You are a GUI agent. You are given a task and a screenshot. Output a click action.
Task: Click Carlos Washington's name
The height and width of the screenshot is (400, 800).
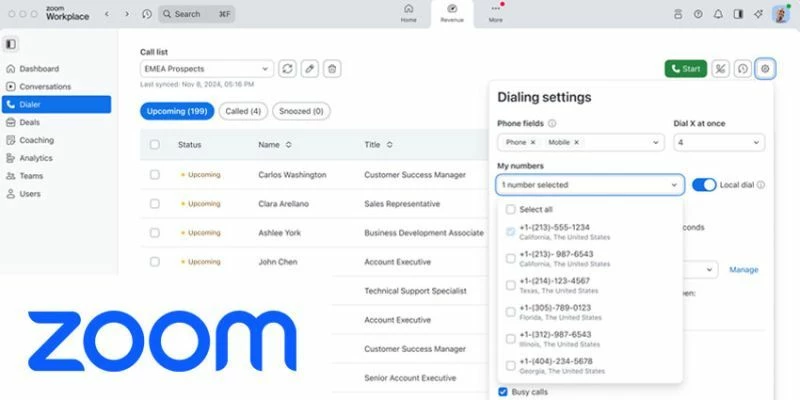[x=292, y=174]
